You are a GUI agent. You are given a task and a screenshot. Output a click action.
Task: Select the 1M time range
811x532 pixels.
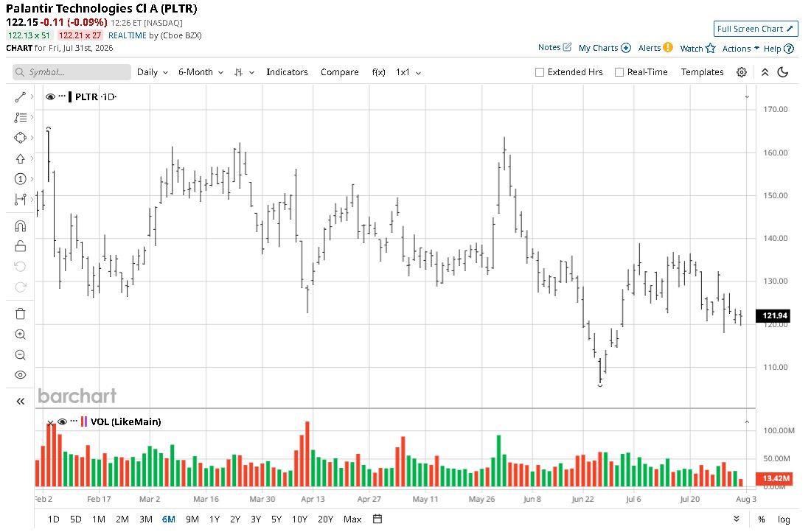pyautogui.click(x=98, y=519)
